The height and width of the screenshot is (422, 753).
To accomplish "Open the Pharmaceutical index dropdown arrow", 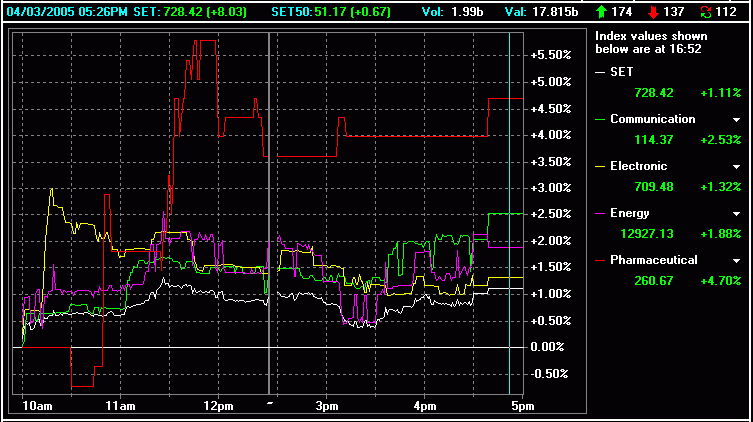I will point(736,261).
